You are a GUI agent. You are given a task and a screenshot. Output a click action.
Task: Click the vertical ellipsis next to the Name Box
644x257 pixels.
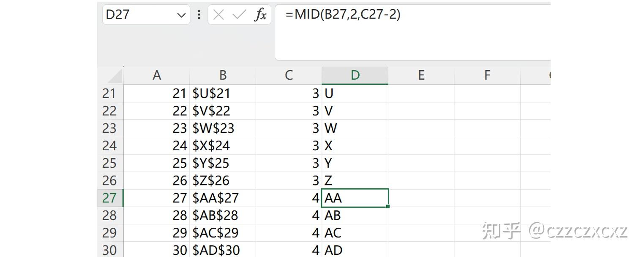tap(199, 14)
